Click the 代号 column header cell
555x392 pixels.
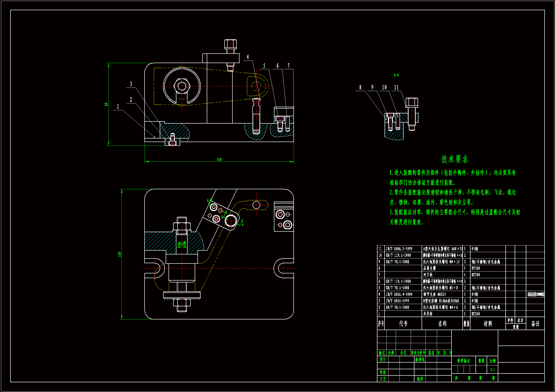tap(403, 324)
